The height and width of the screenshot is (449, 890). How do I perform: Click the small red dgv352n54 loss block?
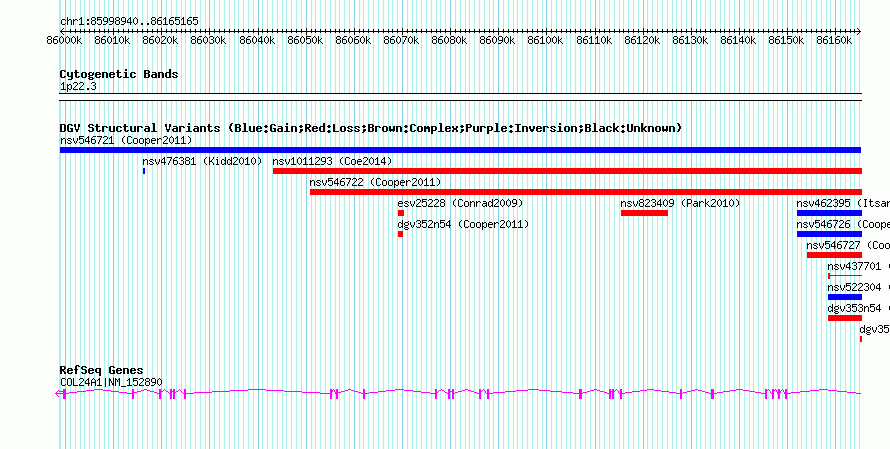coord(400,234)
